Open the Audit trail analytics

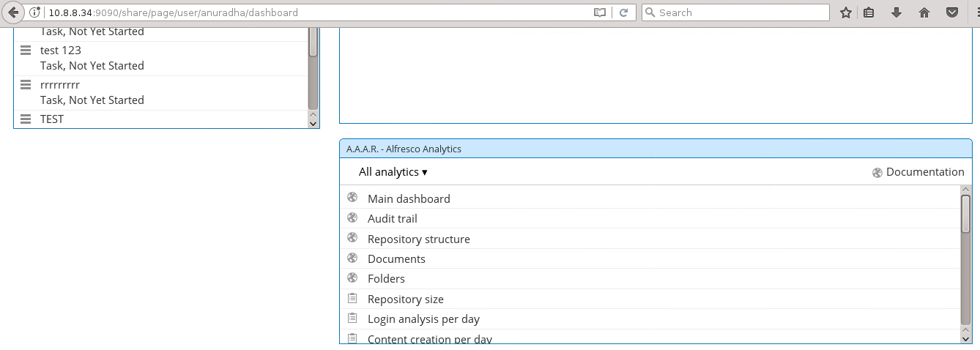coord(393,218)
